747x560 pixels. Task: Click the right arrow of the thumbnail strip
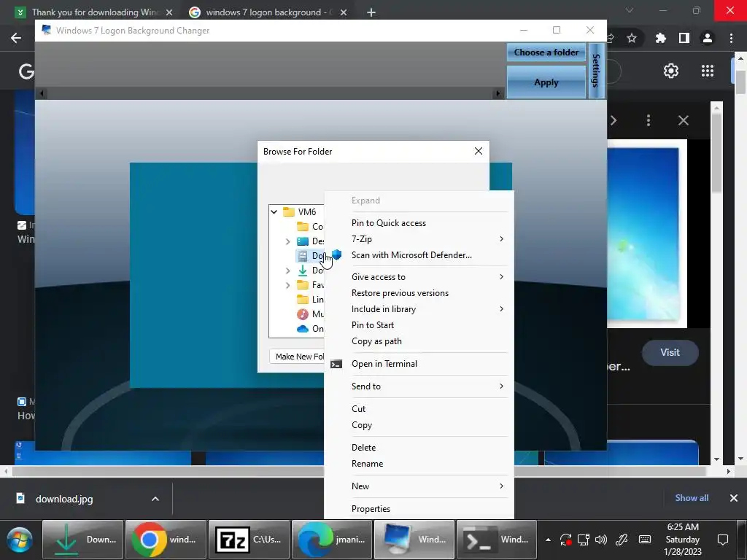pos(498,93)
